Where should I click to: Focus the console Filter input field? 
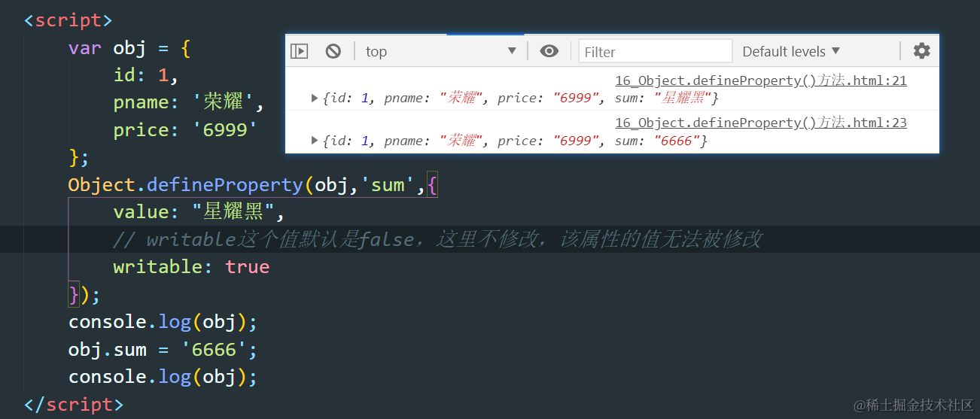pos(655,51)
